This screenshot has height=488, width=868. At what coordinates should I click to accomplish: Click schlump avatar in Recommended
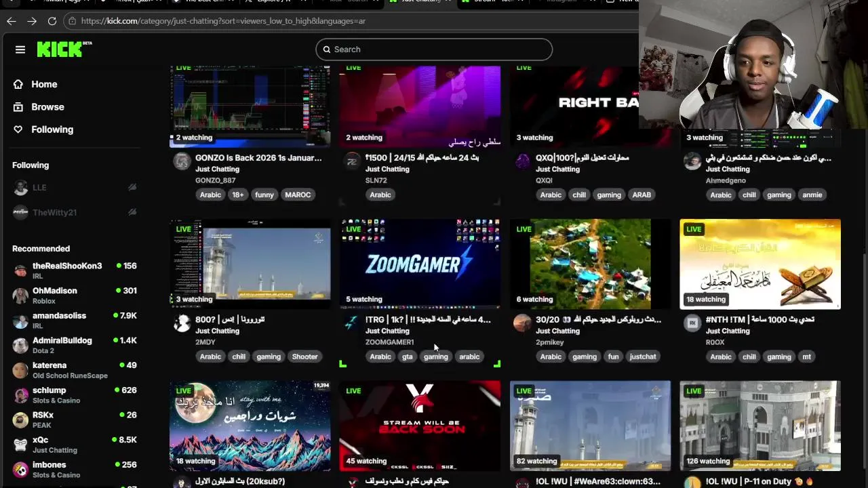coord(21,395)
